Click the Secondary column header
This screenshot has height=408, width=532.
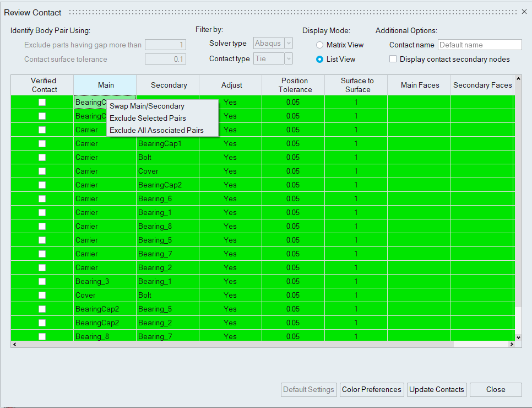(168, 85)
